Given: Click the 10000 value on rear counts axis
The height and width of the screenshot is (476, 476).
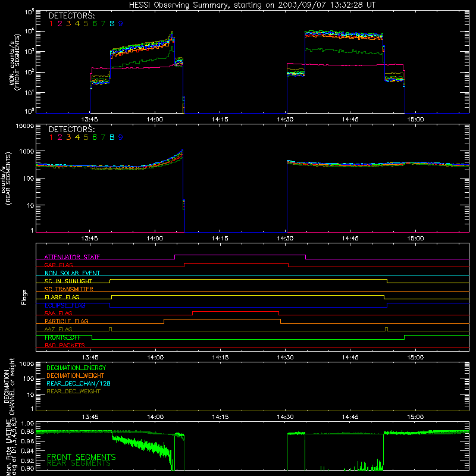Looking at the screenshot, I should (25, 126).
